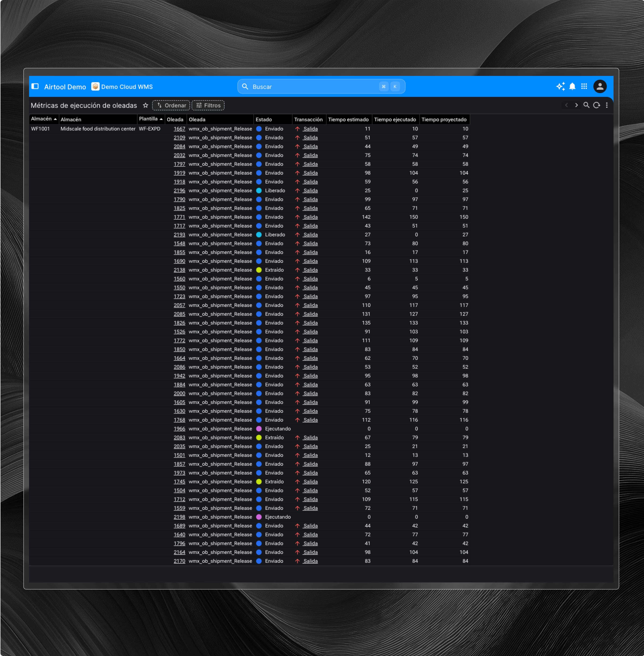
Task: Go to next page arrow
Action: (576, 105)
